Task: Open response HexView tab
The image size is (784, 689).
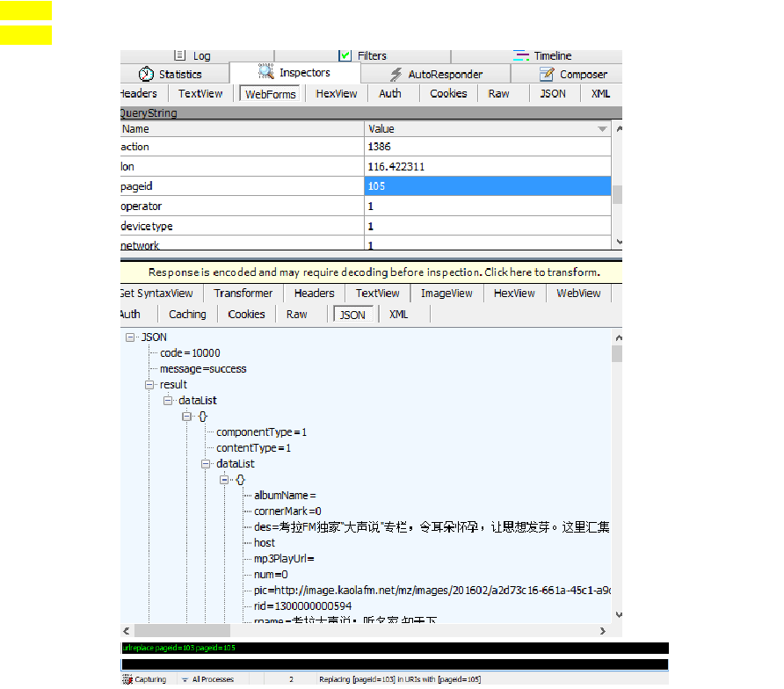Action: point(514,294)
